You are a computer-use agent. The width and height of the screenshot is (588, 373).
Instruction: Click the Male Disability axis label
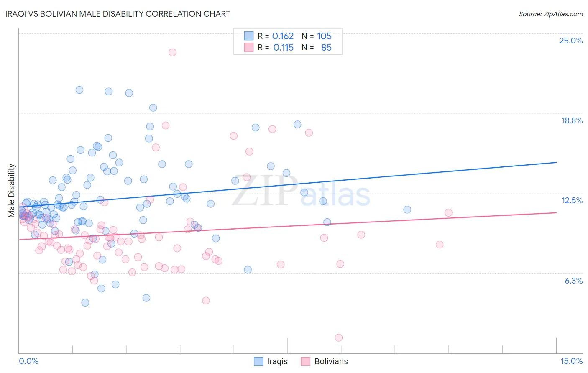pos(12,191)
